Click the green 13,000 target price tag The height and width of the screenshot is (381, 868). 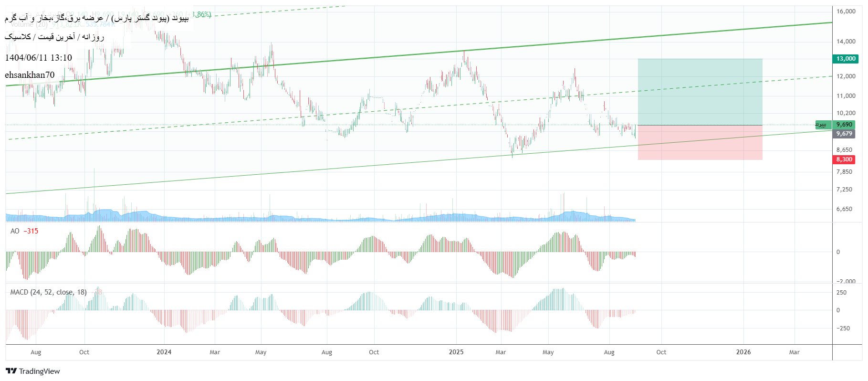[845, 59]
